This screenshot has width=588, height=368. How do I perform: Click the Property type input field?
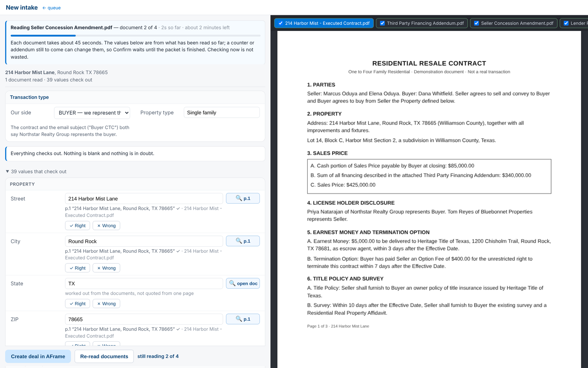click(x=222, y=113)
